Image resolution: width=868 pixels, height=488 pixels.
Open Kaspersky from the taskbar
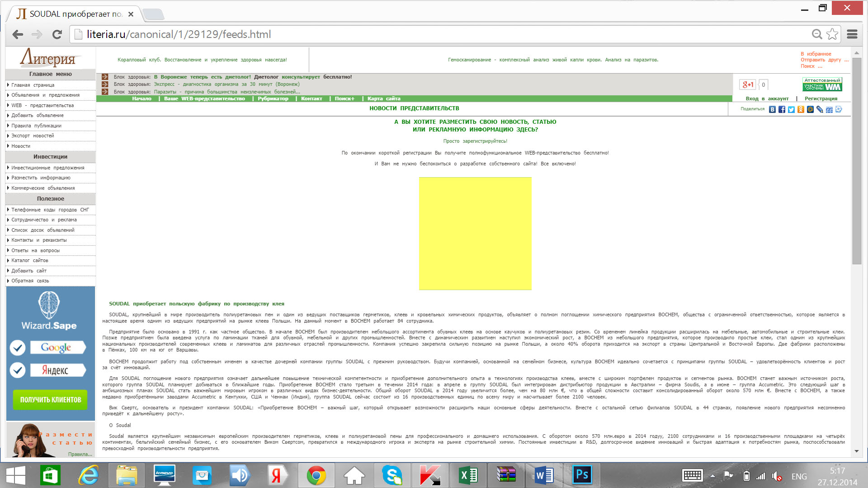pyautogui.click(x=430, y=475)
